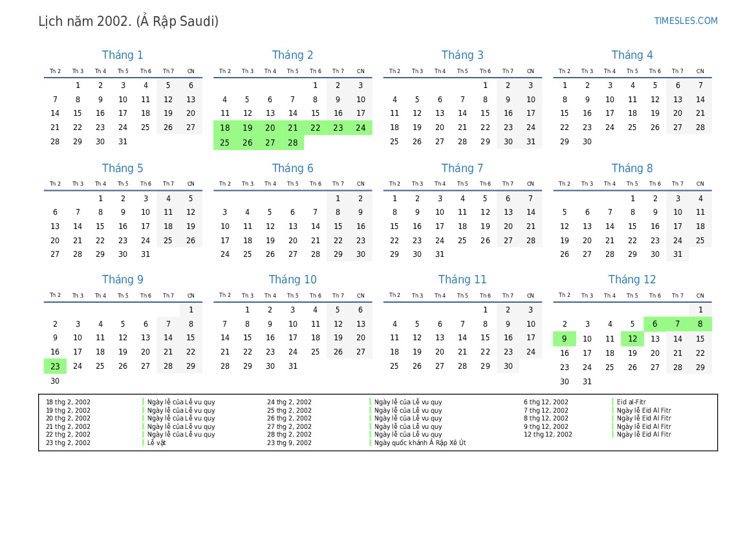This screenshot has width=756, height=535.
Task: Click legend date '6 thg 12, 2002'
Action: pos(546,402)
